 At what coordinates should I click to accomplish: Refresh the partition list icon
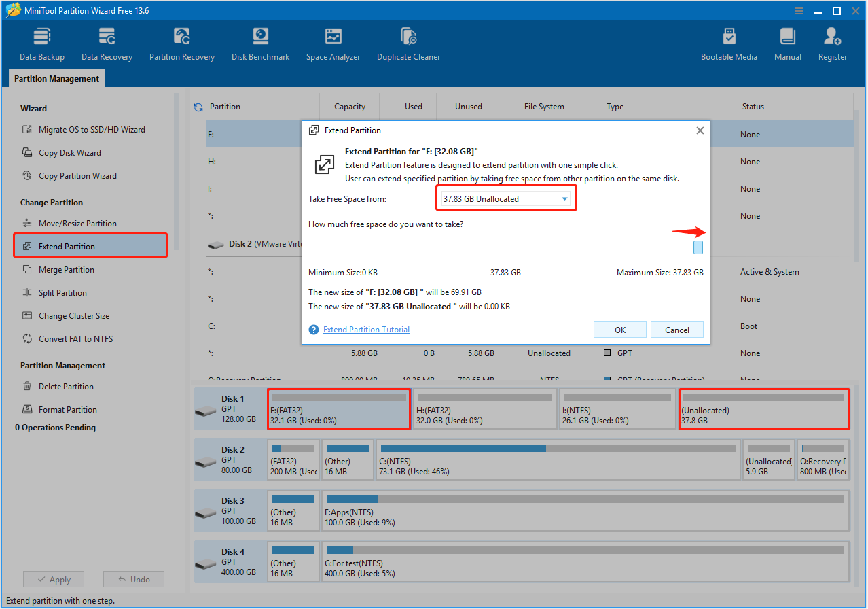pyautogui.click(x=198, y=107)
